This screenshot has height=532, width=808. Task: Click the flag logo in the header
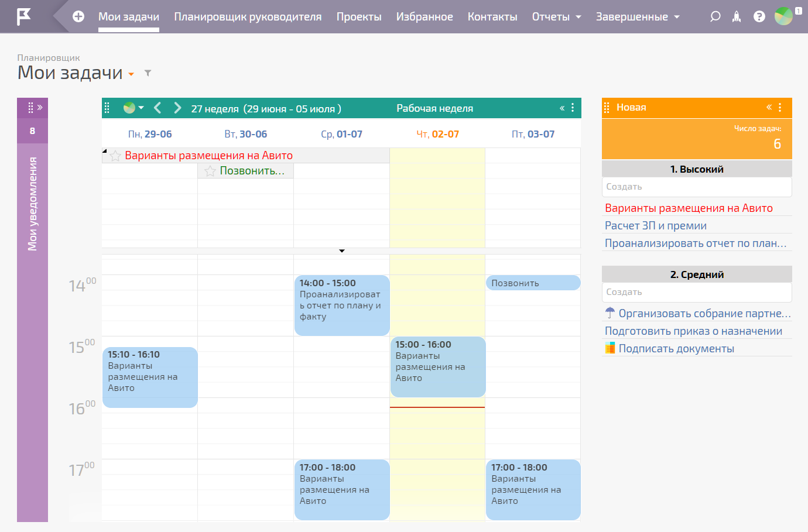pyautogui.click(x=23, y=16)
